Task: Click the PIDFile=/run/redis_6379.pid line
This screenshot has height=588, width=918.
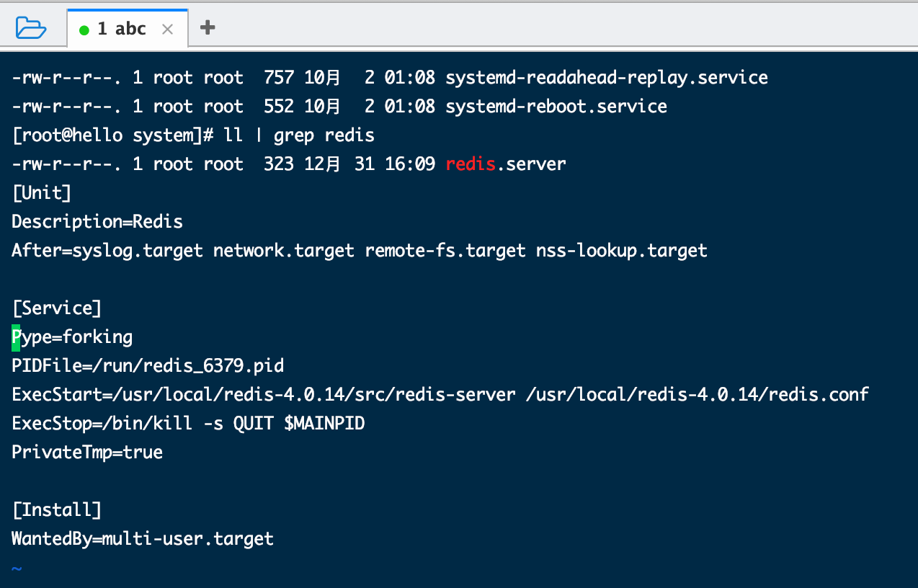Action: tap(148, 366)
